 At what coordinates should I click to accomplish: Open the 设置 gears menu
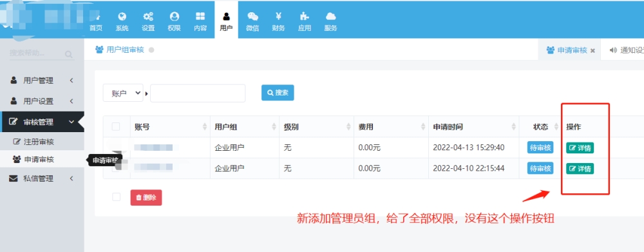point(148,22)
